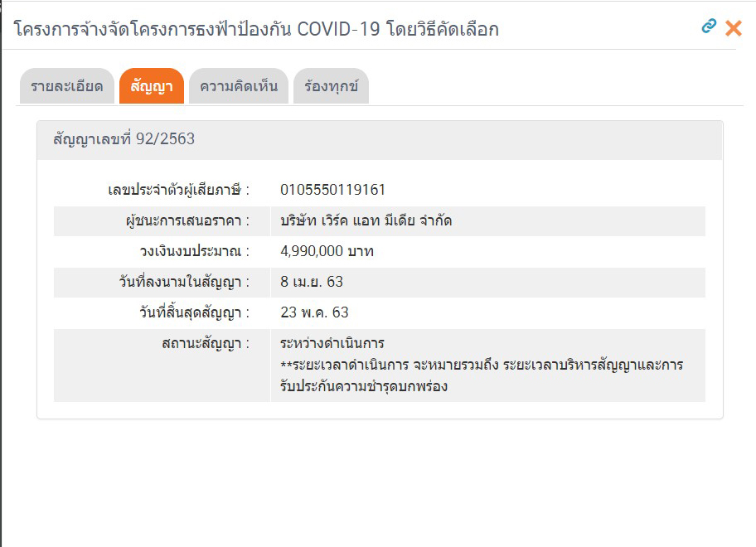Click the blue chain link icon

708,27
